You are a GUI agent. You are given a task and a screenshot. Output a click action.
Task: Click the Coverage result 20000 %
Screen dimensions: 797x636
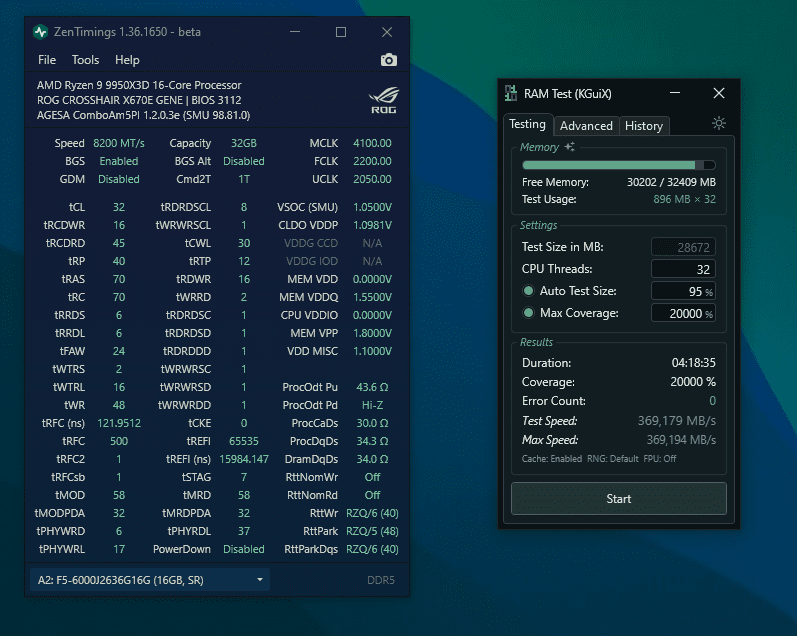693,382
